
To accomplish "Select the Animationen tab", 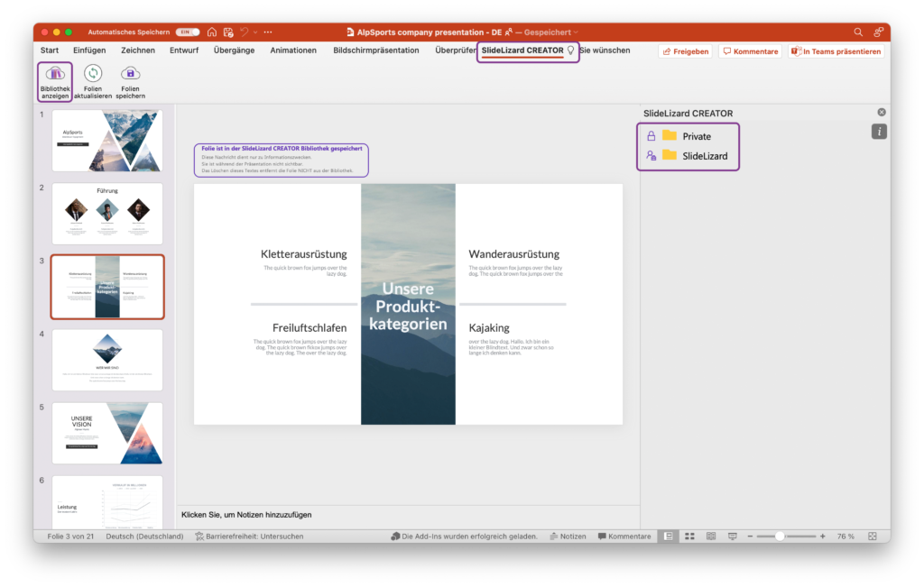I will click(x=293, y=50).
